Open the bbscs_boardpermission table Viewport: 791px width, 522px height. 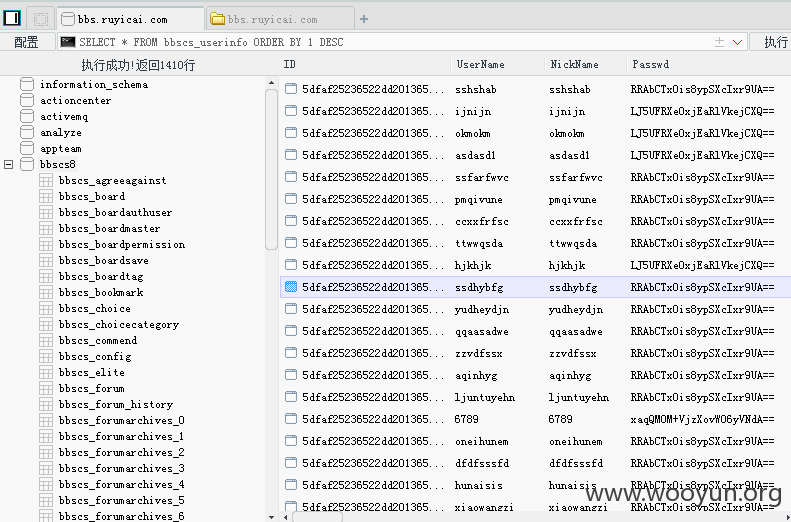[122, 245]
